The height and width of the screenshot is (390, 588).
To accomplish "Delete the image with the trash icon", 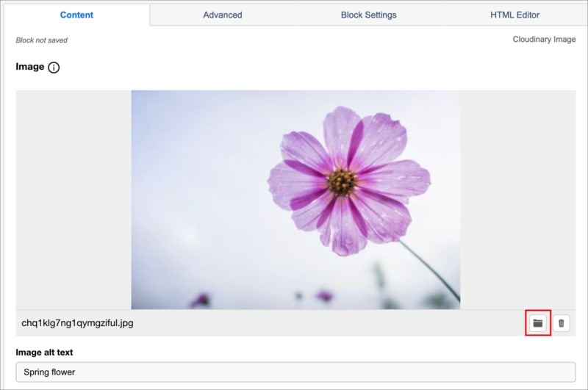I will pyautogui.click(x=561, y=323).
